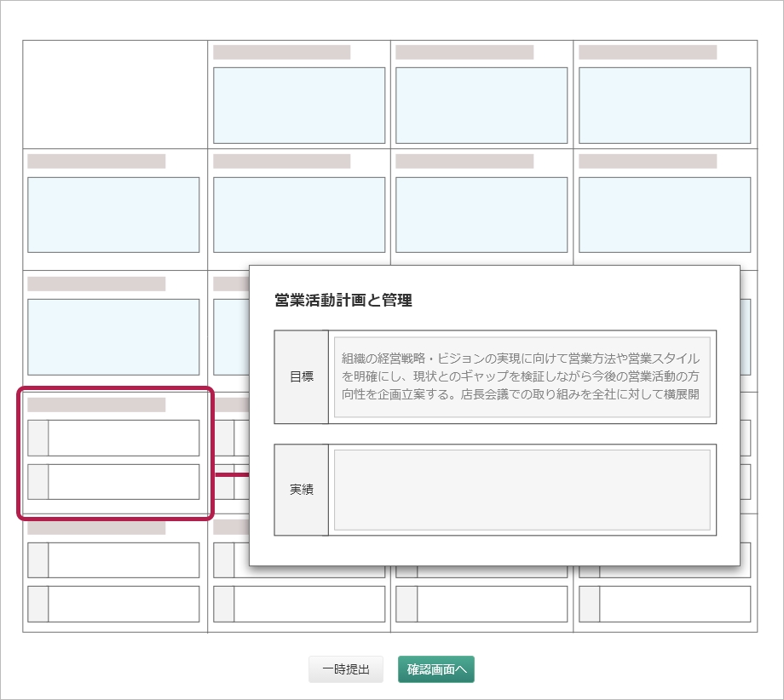Click the blue box in second row, rightmost column
Image resolution: width=784 pixels, height=700 pixels.
[x=665, y=215]
